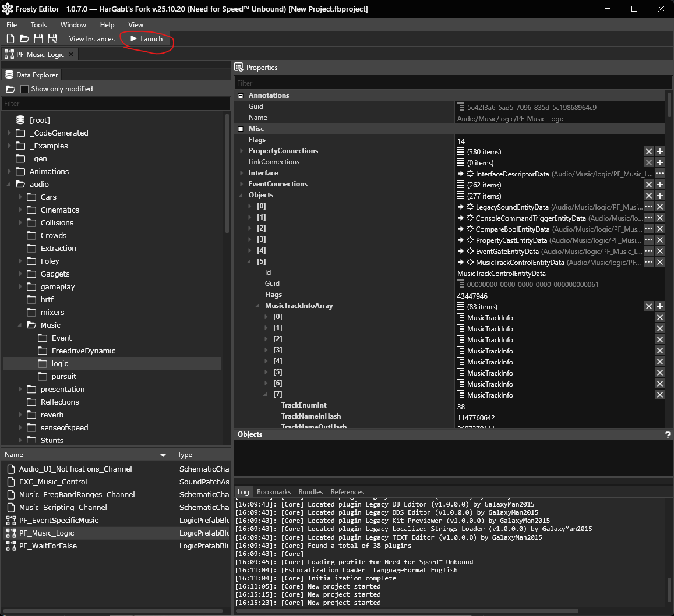Screen dimensions: 674x616
Task: Click the folder icon beside Show only modified
Action: (x=10, y=89)
